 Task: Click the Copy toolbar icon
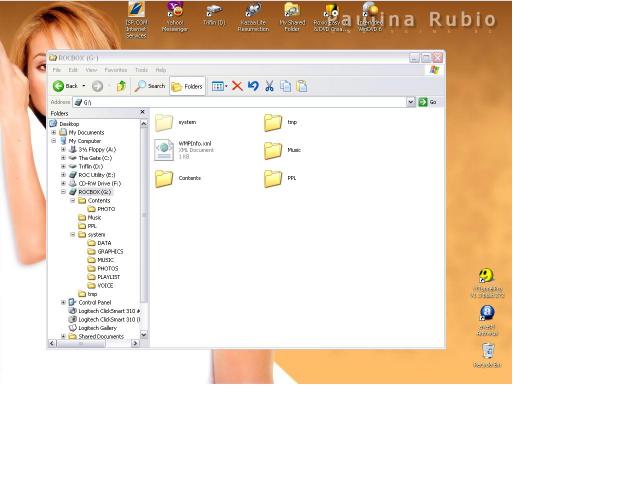click(285, 86)
